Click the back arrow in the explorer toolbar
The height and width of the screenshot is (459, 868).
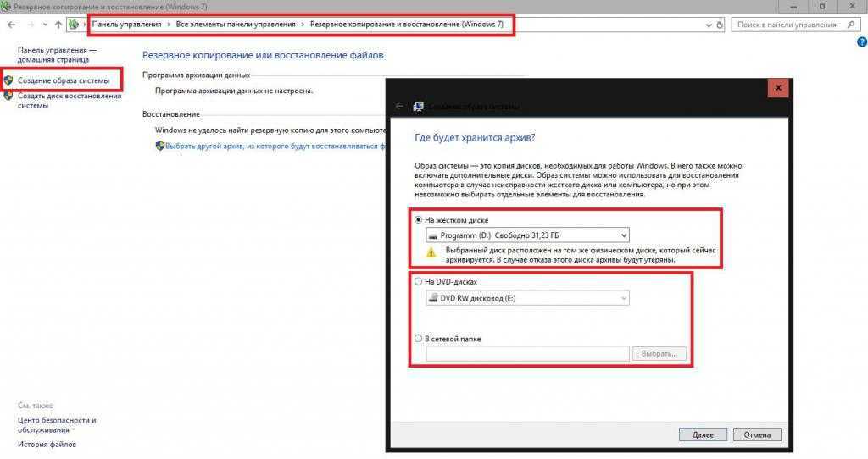(x=11, y=25)
